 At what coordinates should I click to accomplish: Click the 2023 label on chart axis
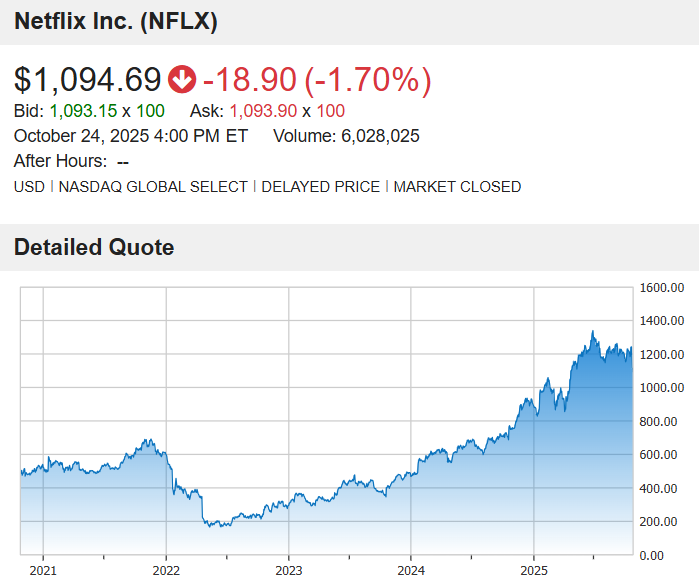click(288, 570)
